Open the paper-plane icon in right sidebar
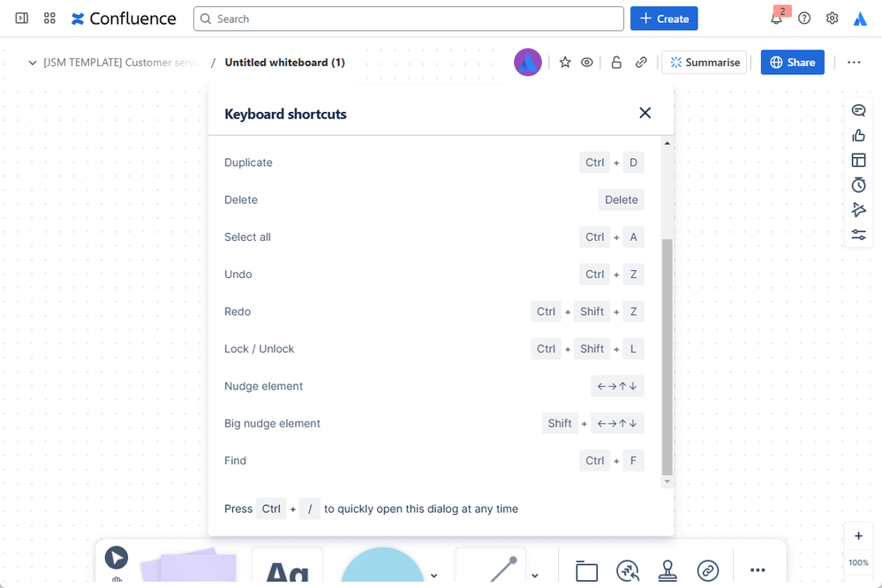 (858, 210)
